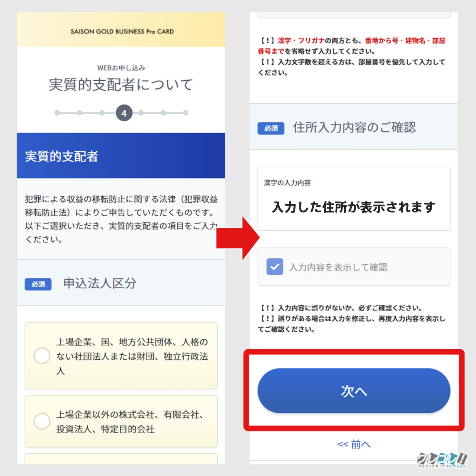Toggle the 入力内容を表示して確認 checkbox
Screen dimensions: 476x476
(x=275, y=267)
